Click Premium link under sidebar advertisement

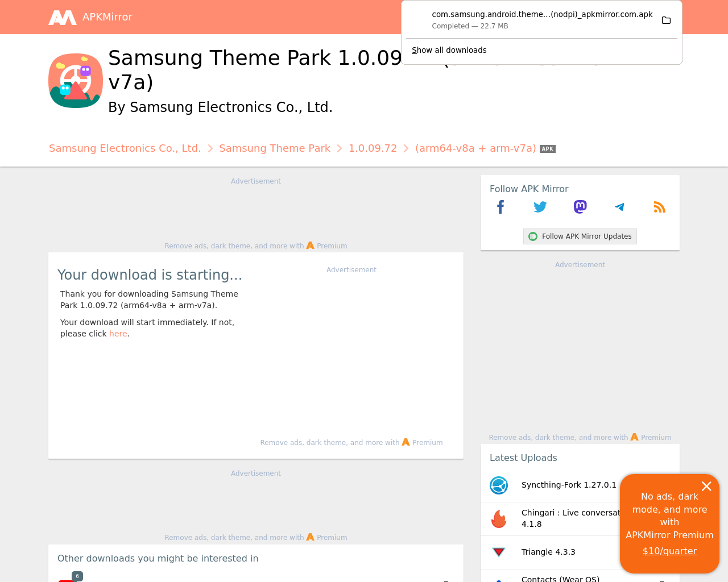pyautogui.click(x=651, y=437)
